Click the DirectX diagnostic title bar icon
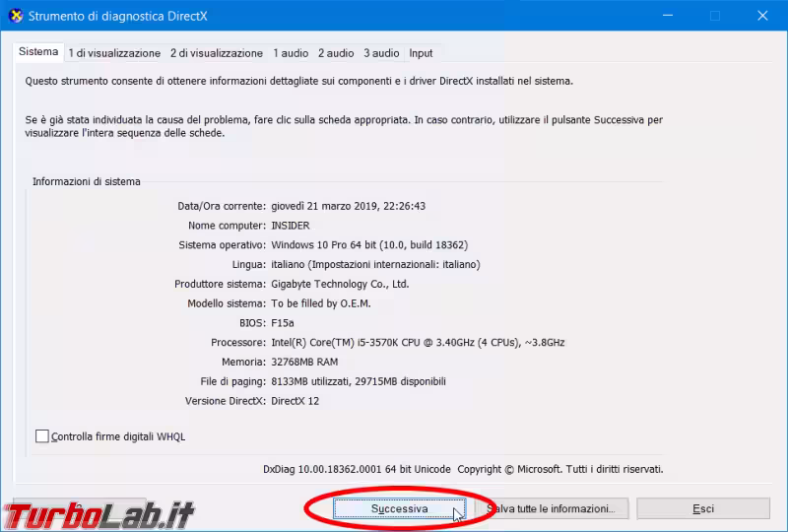The height and width of the screenshot is (532, 788). [16, 16]
